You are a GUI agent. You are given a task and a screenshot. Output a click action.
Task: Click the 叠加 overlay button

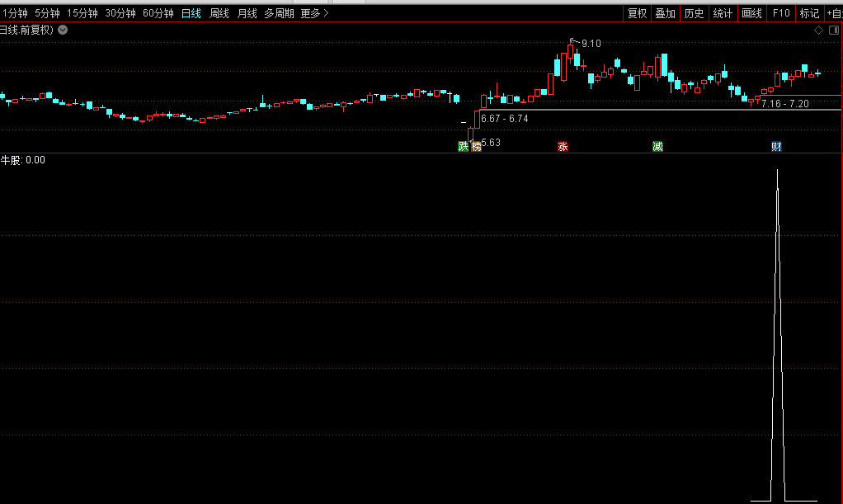(665, 13)
